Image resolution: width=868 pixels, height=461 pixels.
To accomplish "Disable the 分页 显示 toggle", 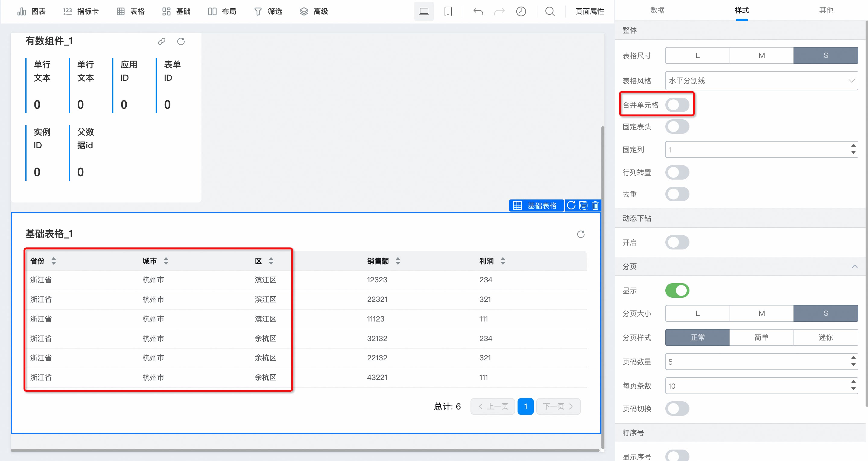I will tap(677, 290).
